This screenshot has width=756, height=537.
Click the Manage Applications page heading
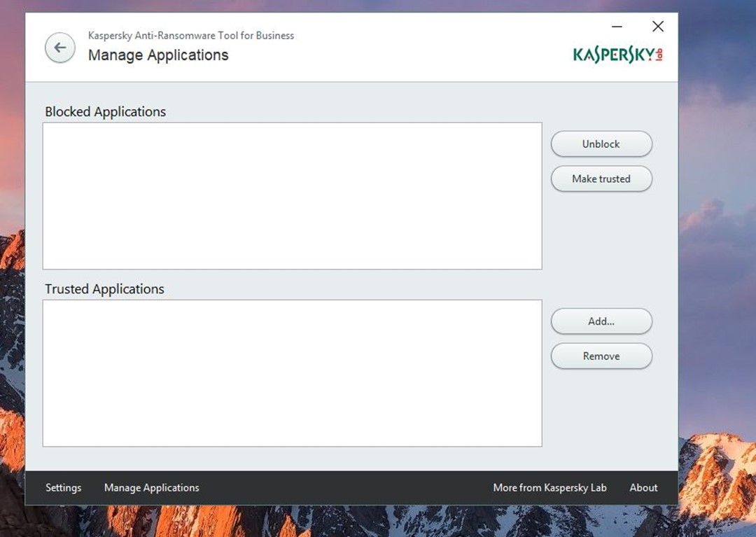click(158, 55)
